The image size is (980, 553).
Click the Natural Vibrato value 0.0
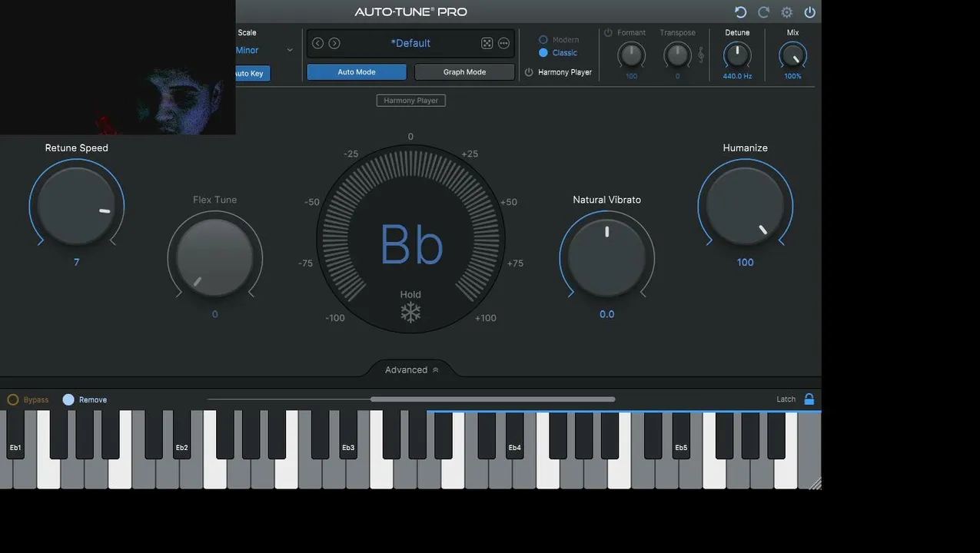(607, 314)
